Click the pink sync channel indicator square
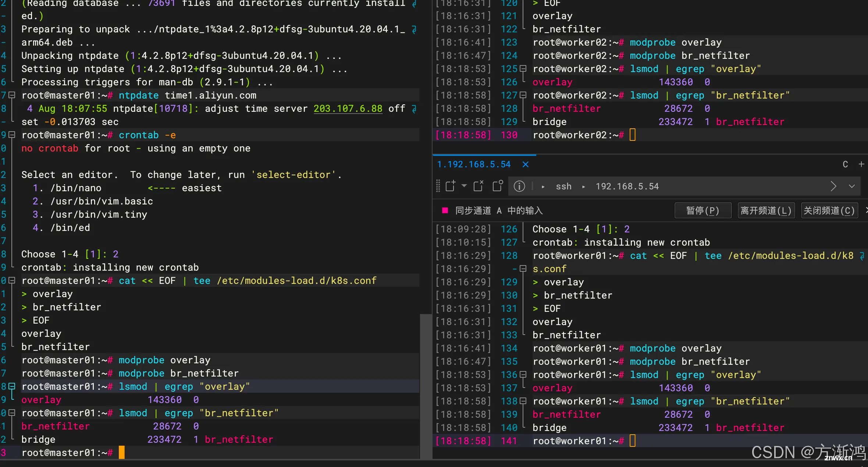868x467 pixels. pos(445,210)
